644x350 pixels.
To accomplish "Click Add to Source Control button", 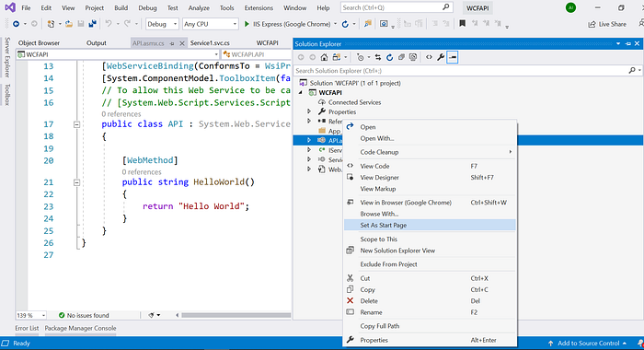I will tap(587, 343).
